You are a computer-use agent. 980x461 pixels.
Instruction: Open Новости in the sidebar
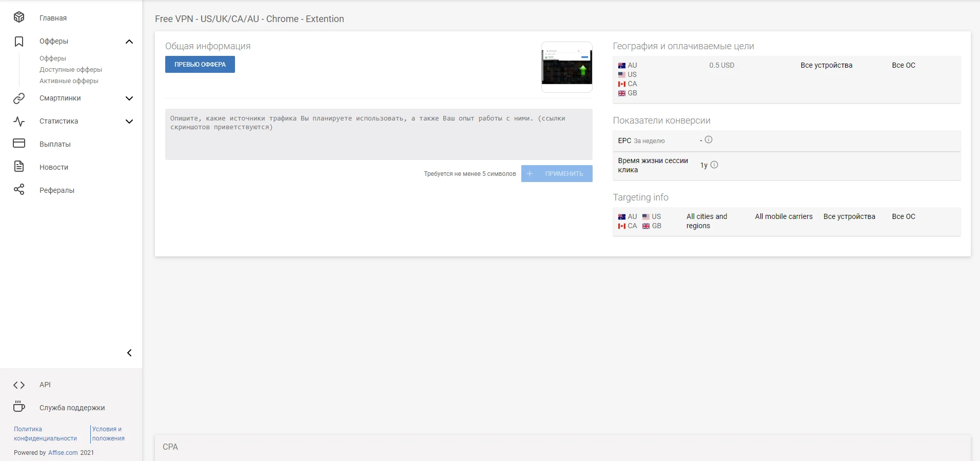54,167
